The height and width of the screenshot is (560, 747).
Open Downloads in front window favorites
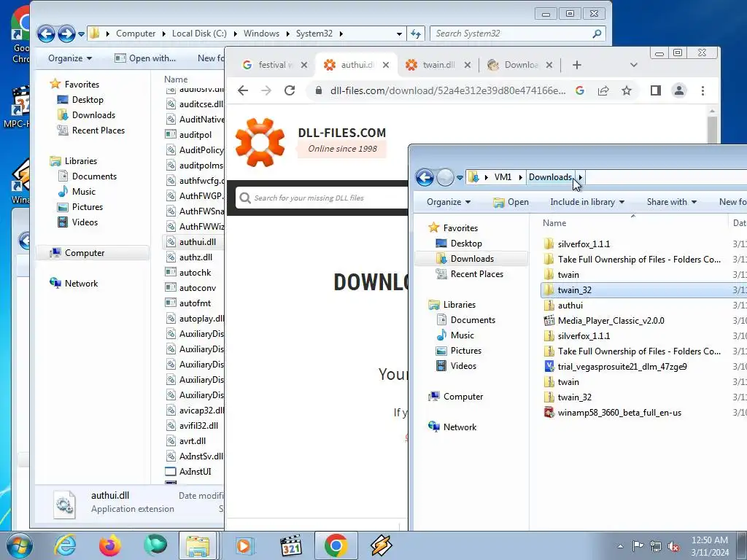pyautogui.click(x=472, y=259)
